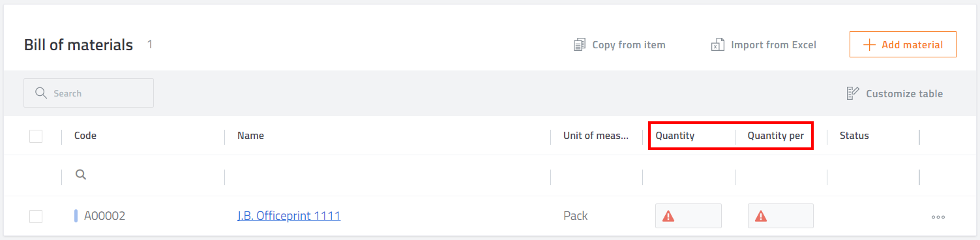
Task: Check the box for row A00002
Action: click(x=36, y=217)
